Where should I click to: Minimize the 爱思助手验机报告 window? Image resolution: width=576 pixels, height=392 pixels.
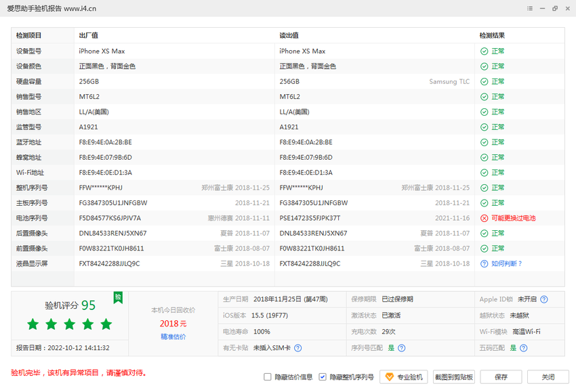tap(542, 8)
